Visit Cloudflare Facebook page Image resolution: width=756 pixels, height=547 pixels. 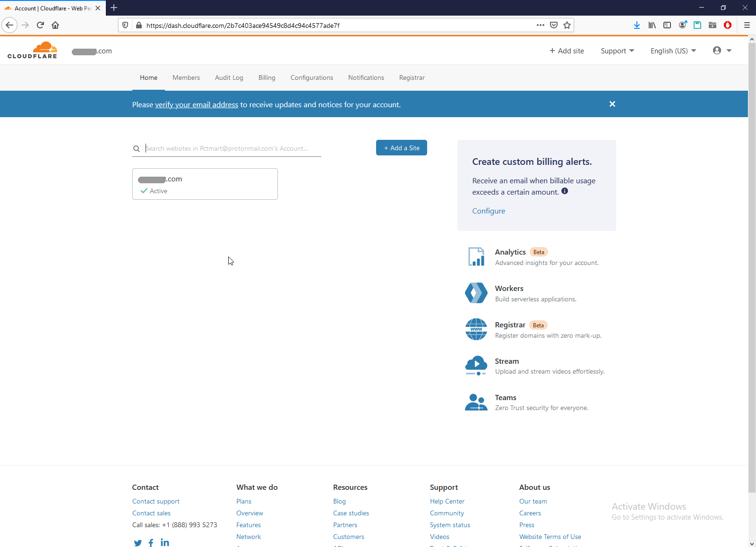click(x=151, y=543)
